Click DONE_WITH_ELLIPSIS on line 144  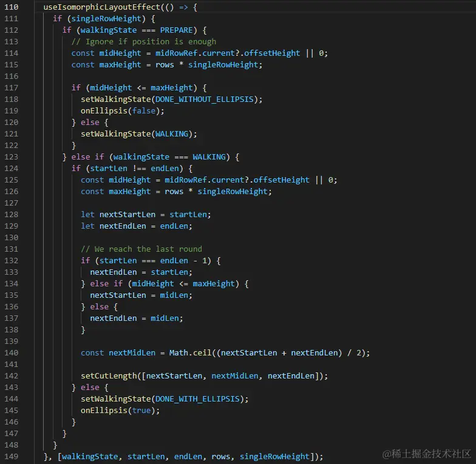tap(197, 399)
